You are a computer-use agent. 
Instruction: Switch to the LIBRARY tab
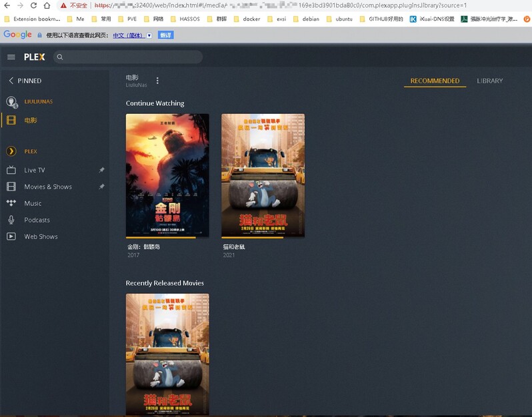click(489, 81)
